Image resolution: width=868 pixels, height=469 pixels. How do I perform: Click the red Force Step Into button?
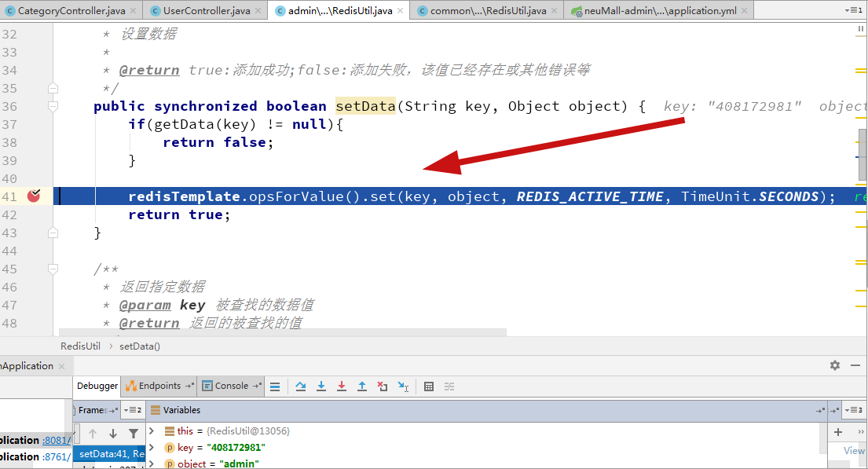coord(342,387)
